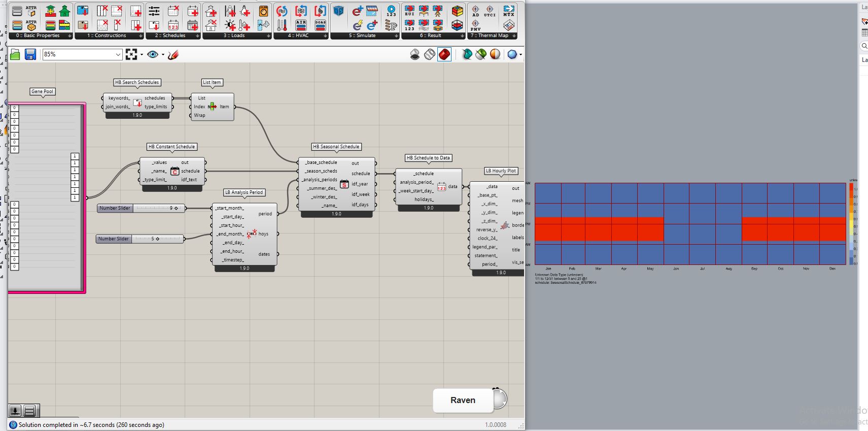Click the 'holidays_' input on the HB Schedule to Data component

tap(424, 200)
